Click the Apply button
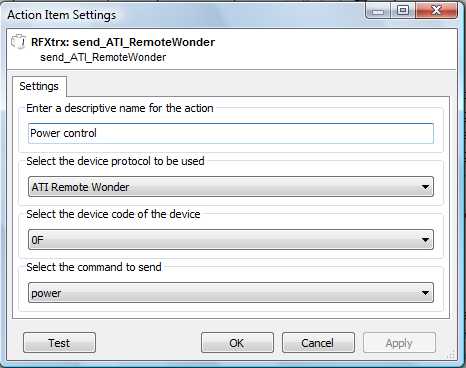Screen dimensions: 466x368 pos(399,343)
